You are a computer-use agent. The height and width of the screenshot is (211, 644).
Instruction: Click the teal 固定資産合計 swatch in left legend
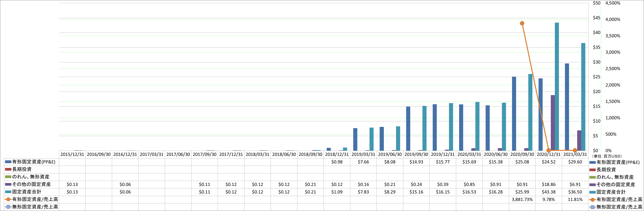click(8, 192)
